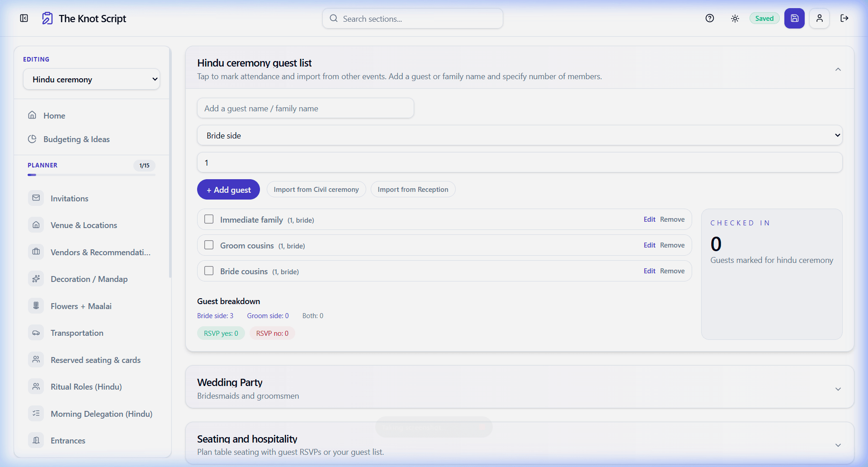Open Decoration / Mandap via its sparkle icon
Viewport: 868px width, 467px height.
(x=36, y=279)
